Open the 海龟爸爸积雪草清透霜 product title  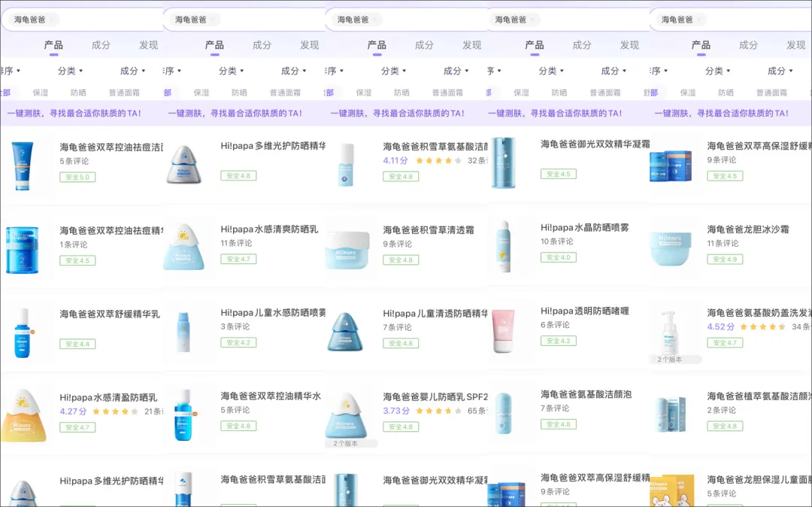tap(429, 229)
